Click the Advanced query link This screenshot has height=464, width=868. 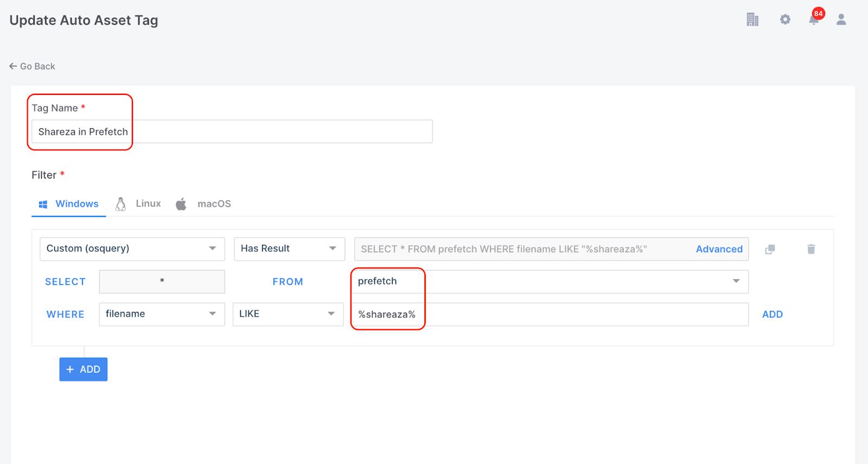click(x=719, y=249)
